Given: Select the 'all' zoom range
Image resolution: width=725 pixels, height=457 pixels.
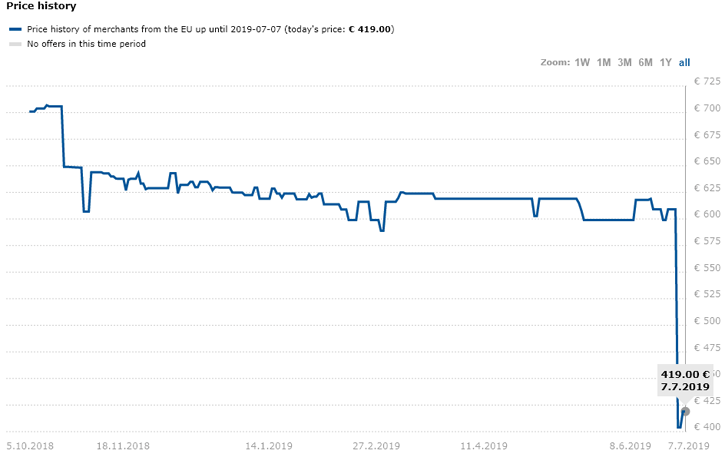Looking at the screenshot, I should tap(684, 62).
